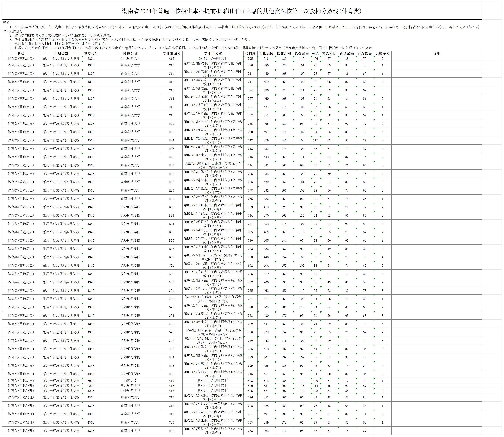Click the 第G97组(新晃侗族自治县) group name cell

(213, 340)
